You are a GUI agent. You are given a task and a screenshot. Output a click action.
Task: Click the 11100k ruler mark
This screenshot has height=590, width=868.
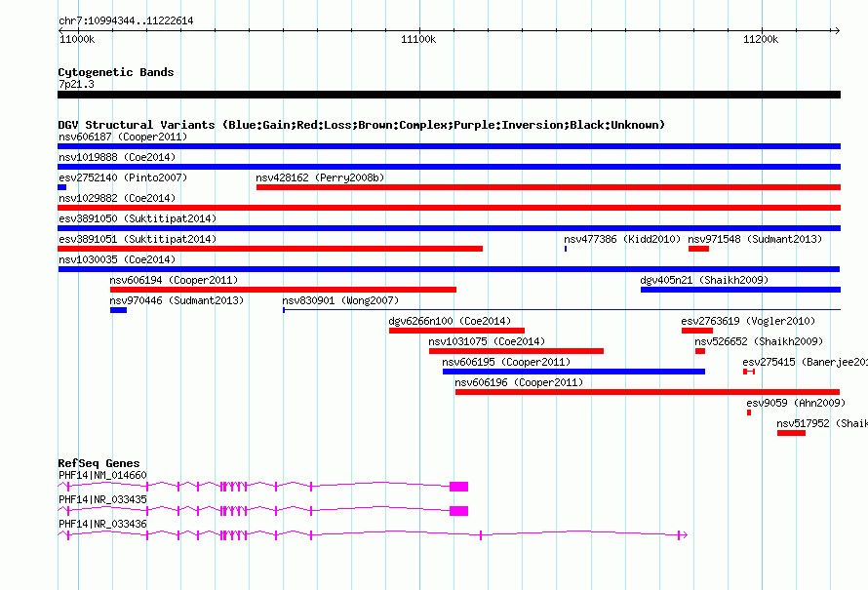point(418,39)
